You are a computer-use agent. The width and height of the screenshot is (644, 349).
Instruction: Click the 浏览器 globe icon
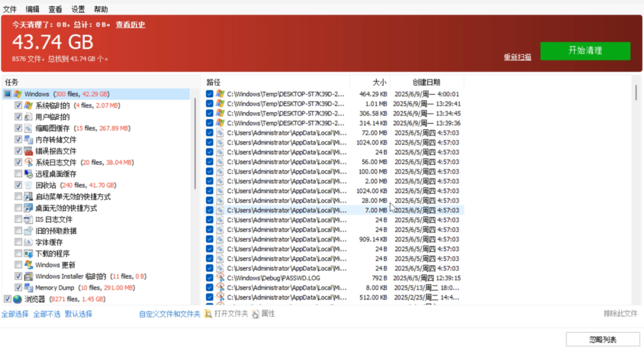17,299
